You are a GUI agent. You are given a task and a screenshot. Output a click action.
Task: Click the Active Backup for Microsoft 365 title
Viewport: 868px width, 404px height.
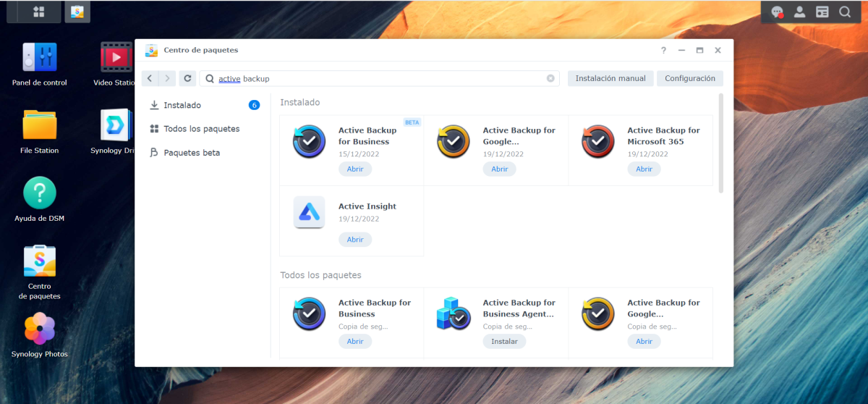(664, 136)
